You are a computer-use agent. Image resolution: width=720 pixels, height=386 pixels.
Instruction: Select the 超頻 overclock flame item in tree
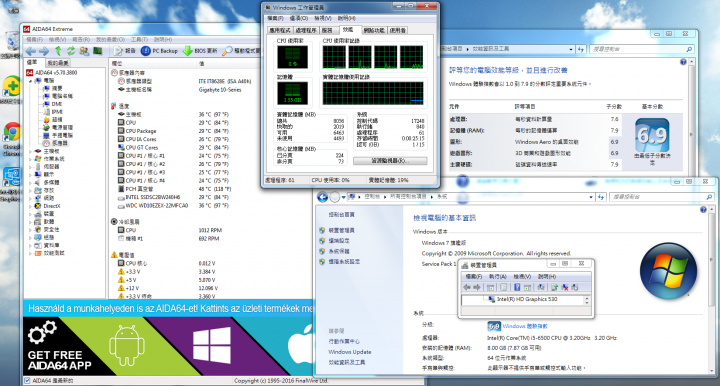[52, 119]
